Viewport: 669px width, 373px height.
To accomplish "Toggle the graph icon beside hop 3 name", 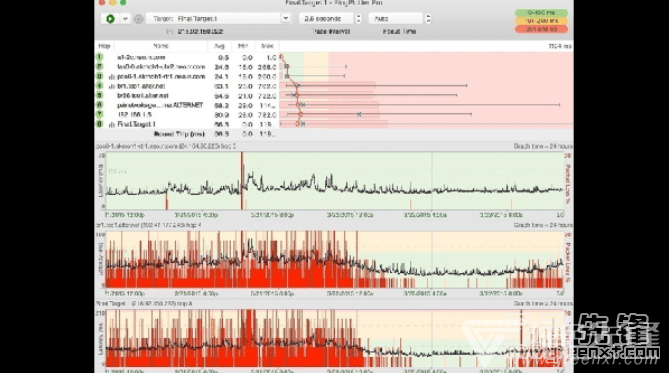I will 112,77.
